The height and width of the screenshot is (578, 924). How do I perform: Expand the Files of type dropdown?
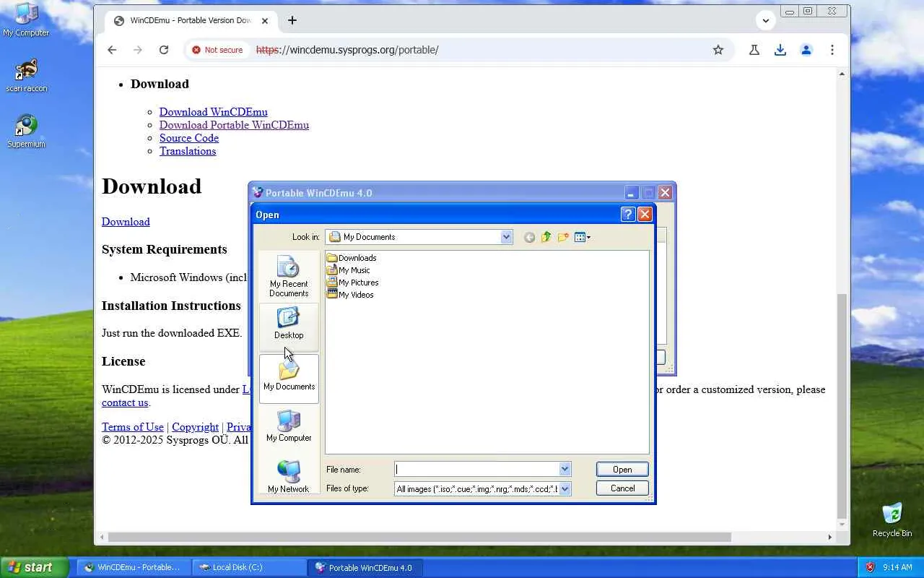565,489
